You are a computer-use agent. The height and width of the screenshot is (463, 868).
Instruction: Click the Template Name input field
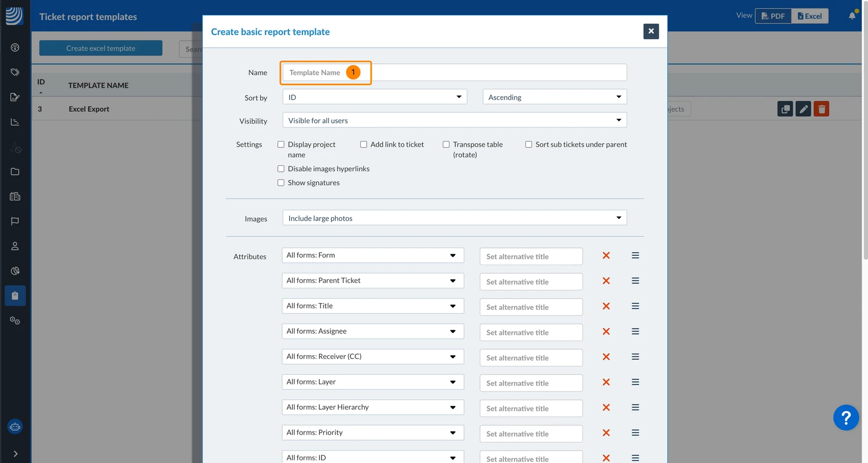coord(455,73)
